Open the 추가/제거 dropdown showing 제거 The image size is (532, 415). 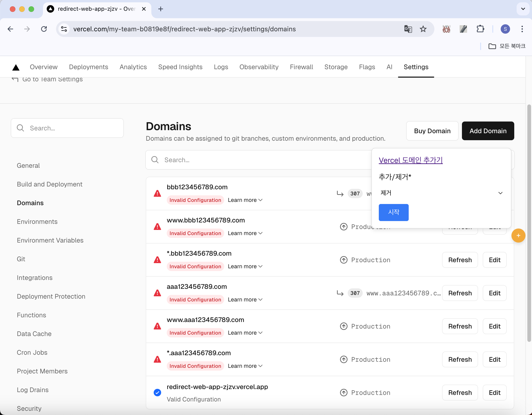pos(441,193)
